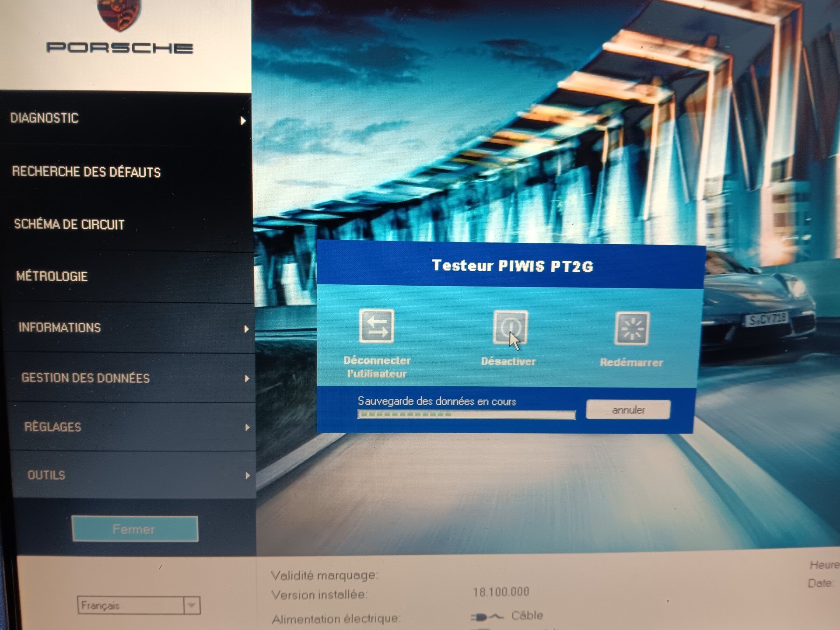Expand the RÉGLAGES submenu arrow

[247, 427]
